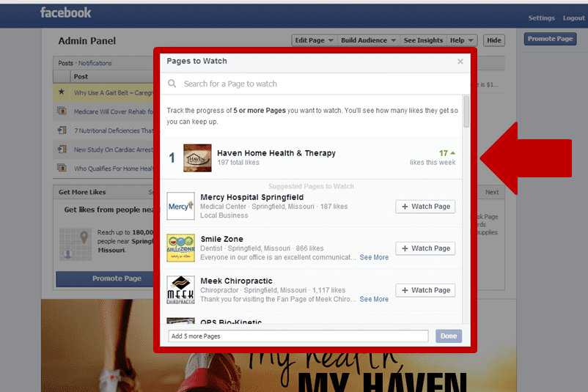This screenshot has height=392, width=588.
Task: Click the Done button
Action: click(x=449, y=336)
